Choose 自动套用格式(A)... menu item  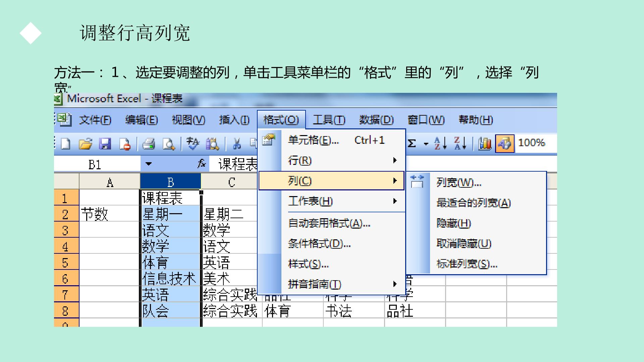click(332, 223)
